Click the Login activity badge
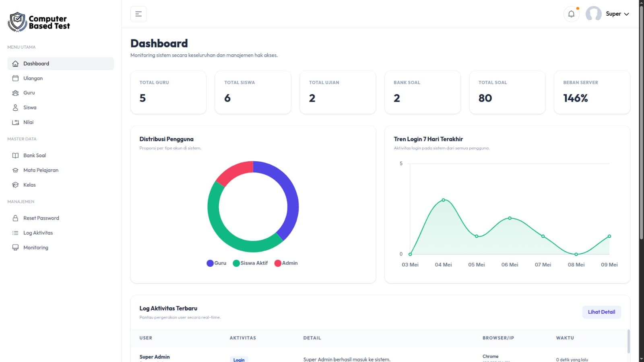Screen dimensions: 644x362 click(239, 360)
